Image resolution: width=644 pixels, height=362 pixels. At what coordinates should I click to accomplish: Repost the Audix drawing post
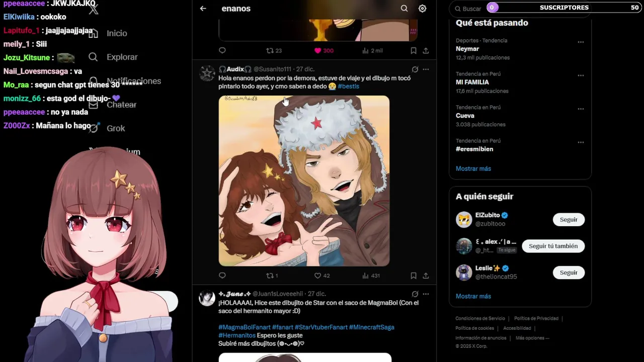272,276
